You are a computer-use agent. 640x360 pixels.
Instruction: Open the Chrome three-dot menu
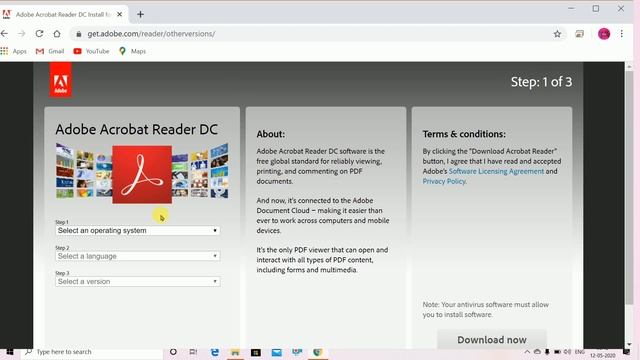[x=621, y=34]
